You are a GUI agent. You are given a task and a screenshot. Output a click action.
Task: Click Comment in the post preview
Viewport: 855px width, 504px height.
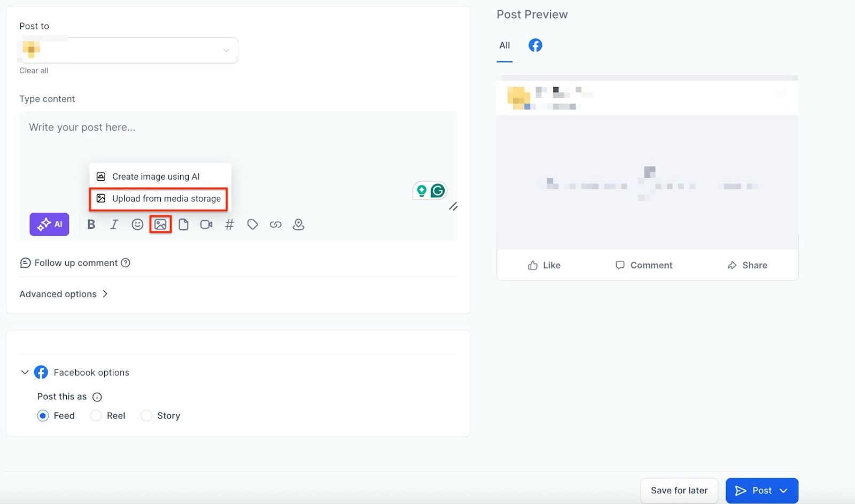pos(644,265)
